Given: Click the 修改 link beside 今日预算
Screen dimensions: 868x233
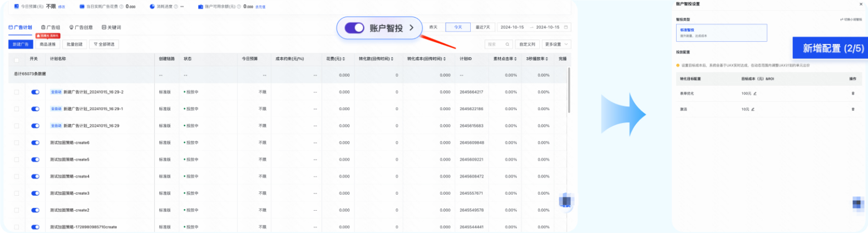Looking at the screenshot, I should [62, 7].
